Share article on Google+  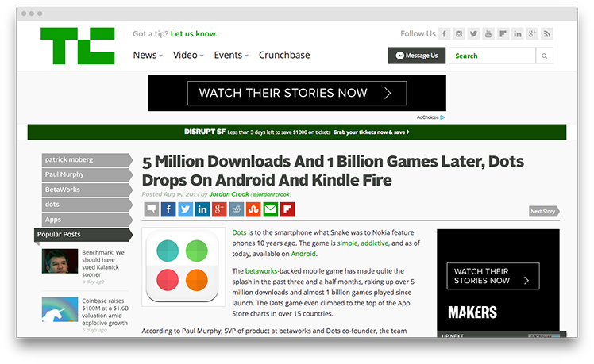[x=219, y=209]
